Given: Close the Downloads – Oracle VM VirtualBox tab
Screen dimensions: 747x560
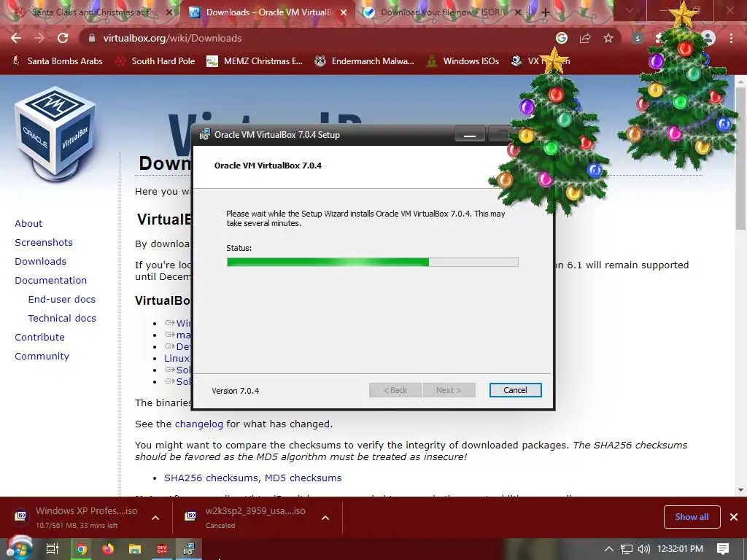Looking at the screenshot, I should [x=343, y=13].
